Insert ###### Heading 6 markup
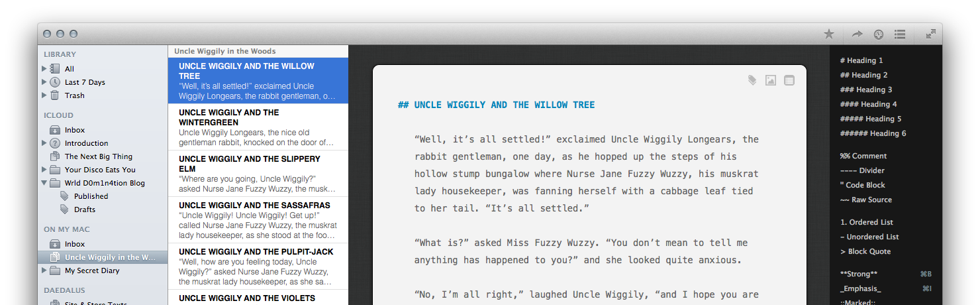 873,133
